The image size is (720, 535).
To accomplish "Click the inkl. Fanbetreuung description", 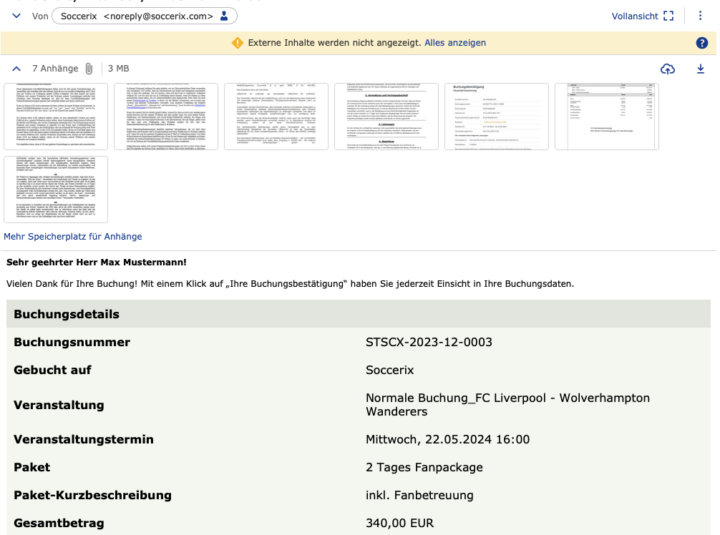I will [420, 496].
